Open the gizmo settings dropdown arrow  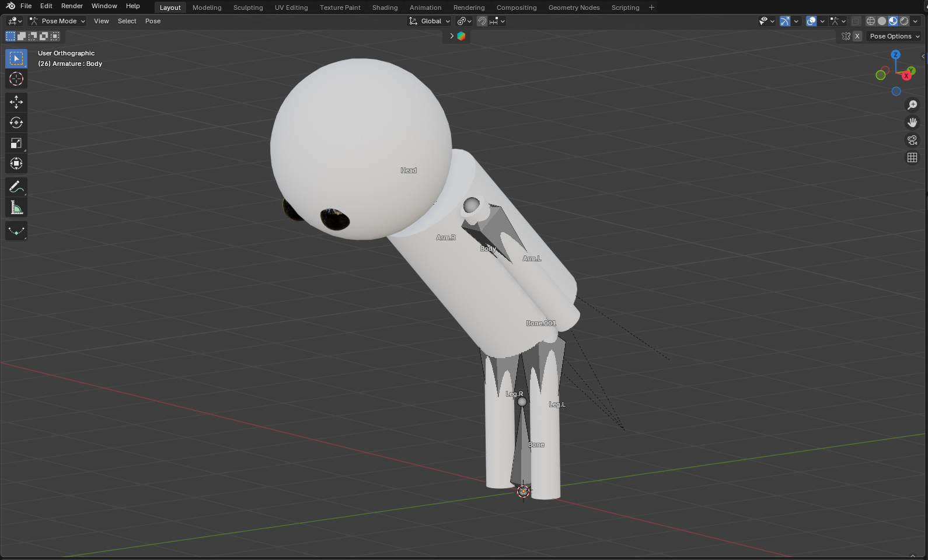[x=796, y=21]
